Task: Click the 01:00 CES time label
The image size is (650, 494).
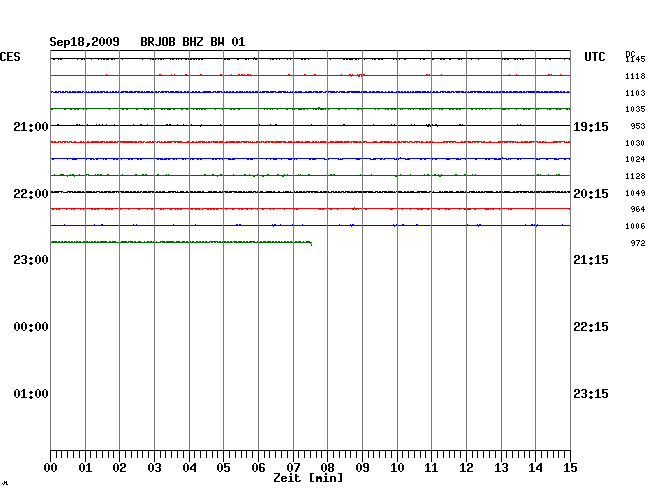Action: coord(31,394)
